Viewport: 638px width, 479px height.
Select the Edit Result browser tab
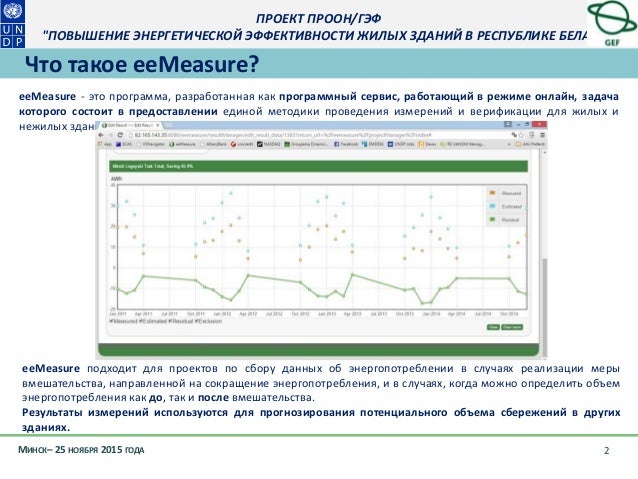pos(130,125)
